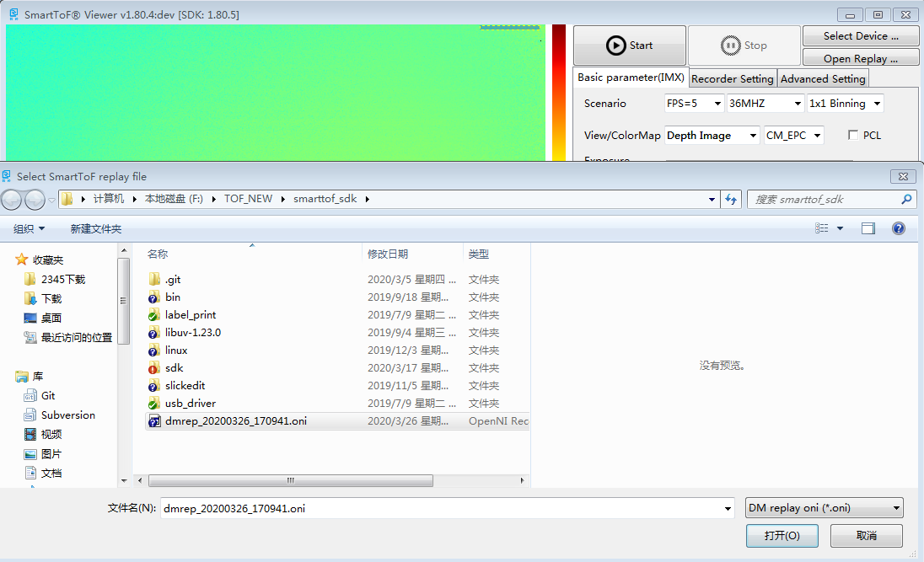
Task: Select 收藏夹 in the navigation pane
Action: pyautogui.click(x=48, y=260)
